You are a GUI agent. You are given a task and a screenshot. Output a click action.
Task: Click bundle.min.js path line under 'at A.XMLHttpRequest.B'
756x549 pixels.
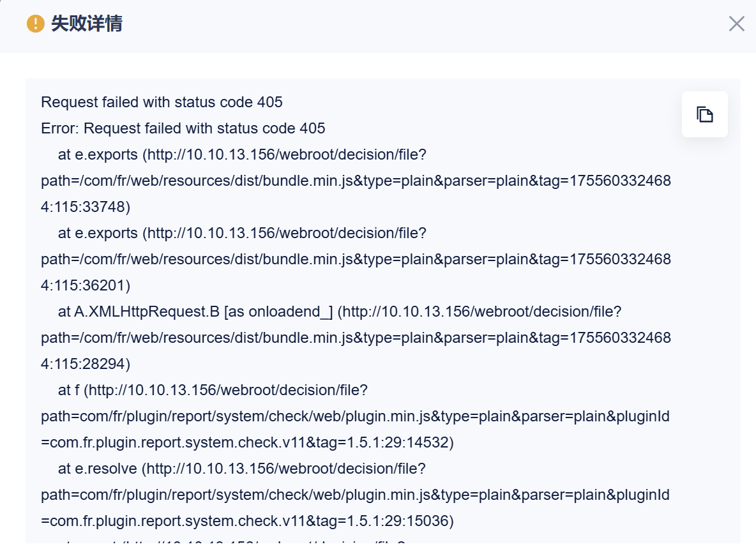356,338
